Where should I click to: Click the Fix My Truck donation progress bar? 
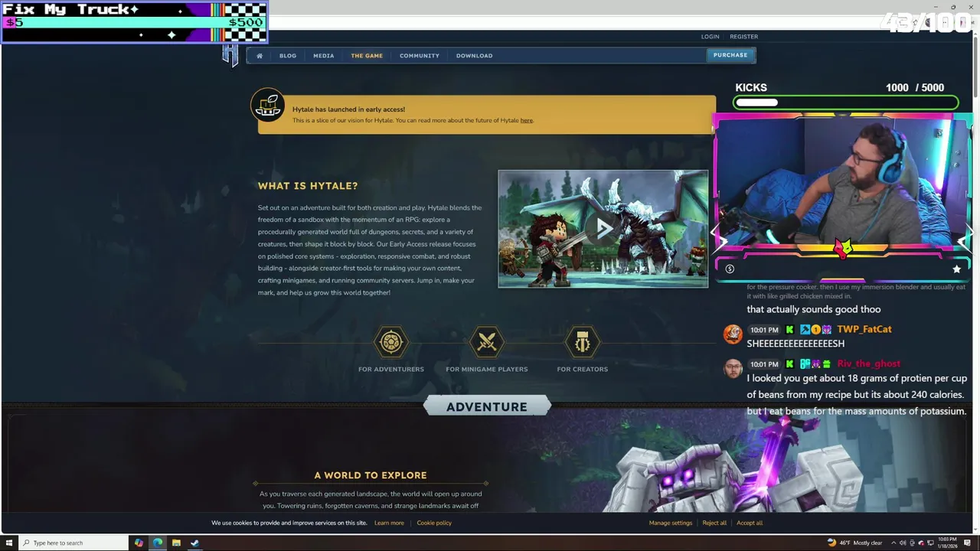coord(134,22)
